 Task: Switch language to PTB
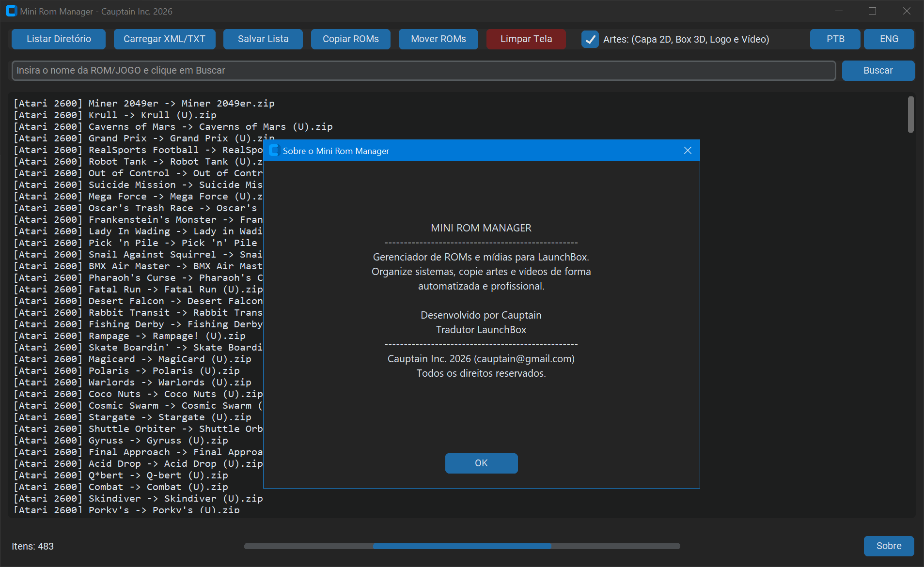coord(835,39)
